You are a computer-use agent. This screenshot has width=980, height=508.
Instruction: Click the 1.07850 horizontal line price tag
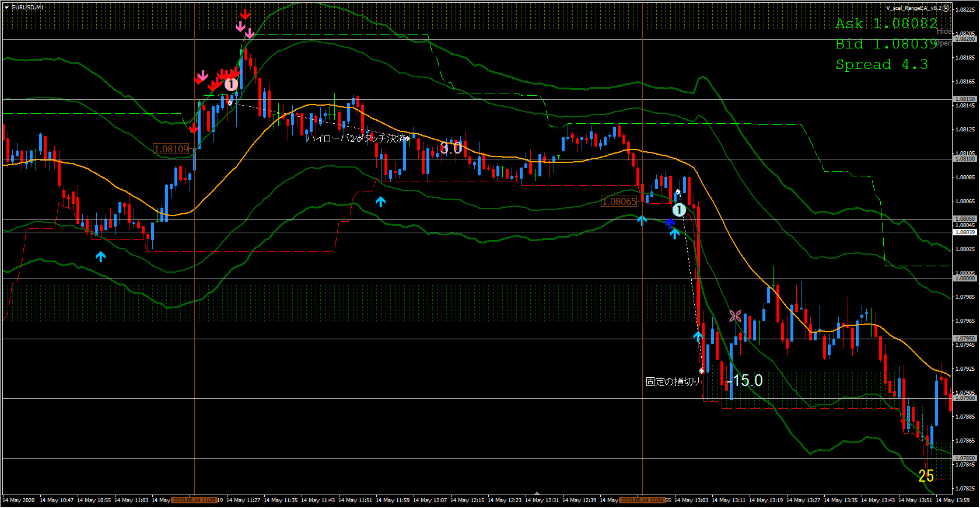pyautogui.click(x=965, y=458)
